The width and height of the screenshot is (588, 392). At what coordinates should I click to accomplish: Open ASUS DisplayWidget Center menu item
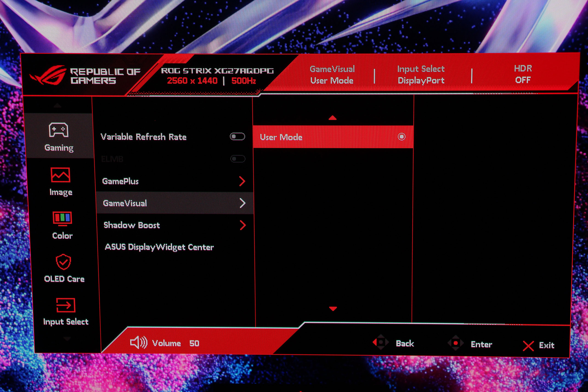159,247
